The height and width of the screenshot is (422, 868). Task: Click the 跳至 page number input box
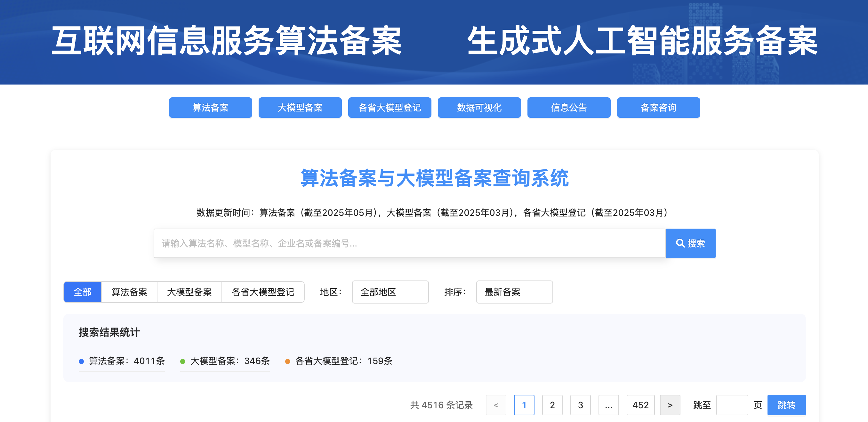tap(732, 405)
